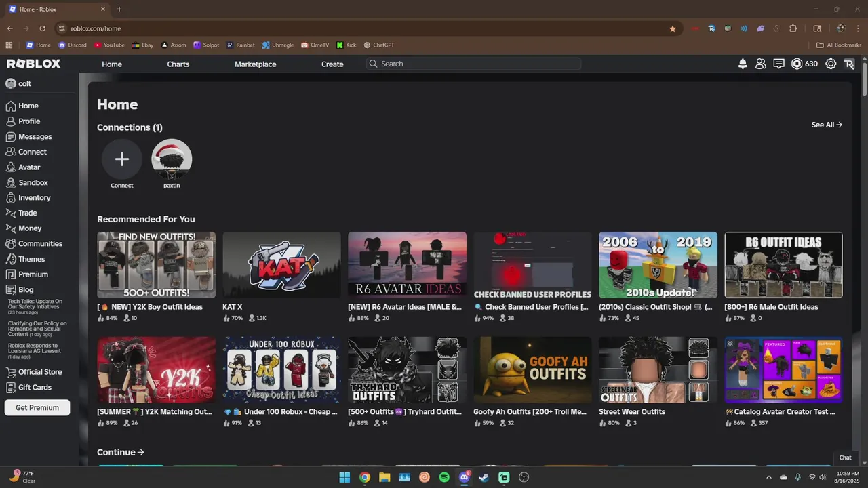Viewport: 868px width, 488px height.
Task: Open the settings gear in Roblox header
Action: [831, 64]
